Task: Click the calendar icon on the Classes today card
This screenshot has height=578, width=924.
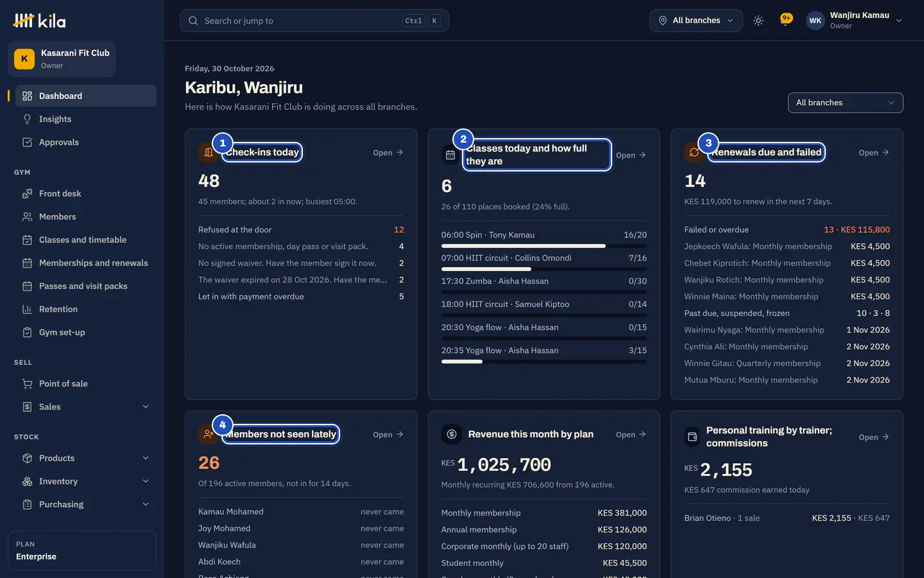Action: [450, 155]
